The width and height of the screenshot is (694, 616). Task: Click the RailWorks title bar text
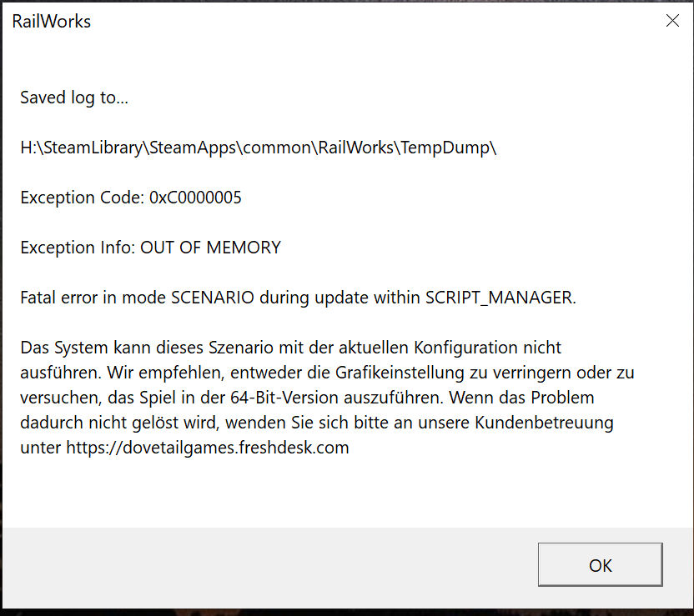click(x=52, y=21)
